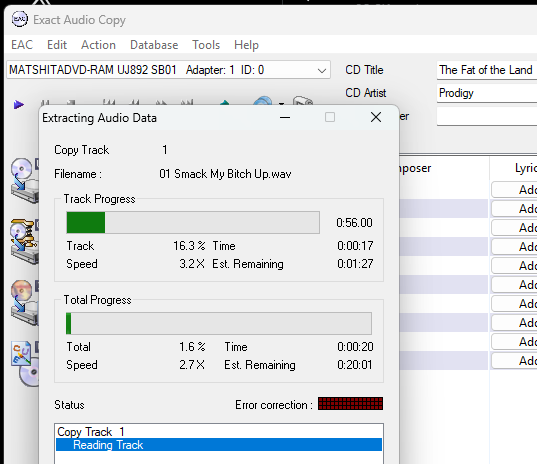Click the purple Play button in toolbar
Image resolution: width=537 pixels, height=464 pixels.
click(18, 104)
